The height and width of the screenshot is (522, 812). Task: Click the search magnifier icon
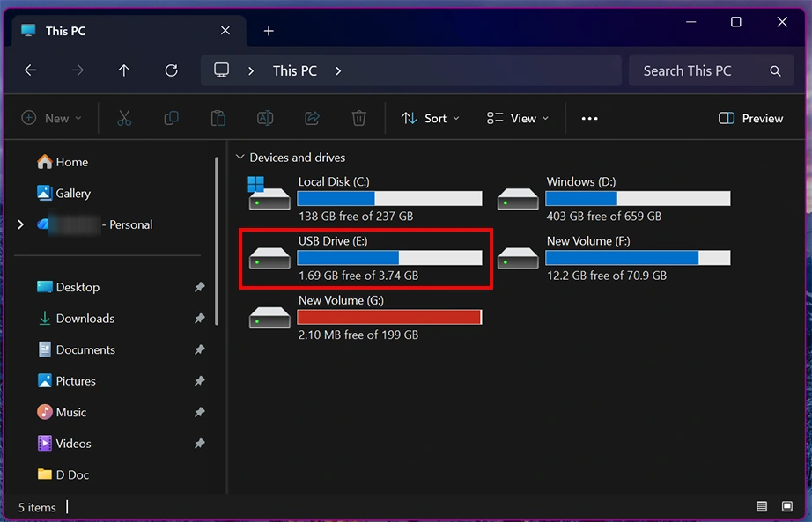775,71
